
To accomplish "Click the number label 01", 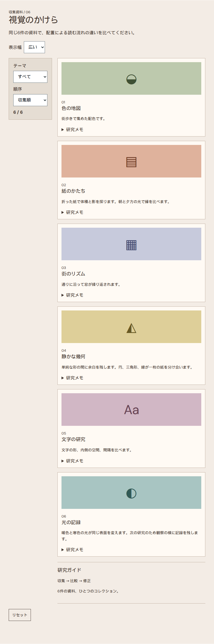I will click(x=63, y=102).
